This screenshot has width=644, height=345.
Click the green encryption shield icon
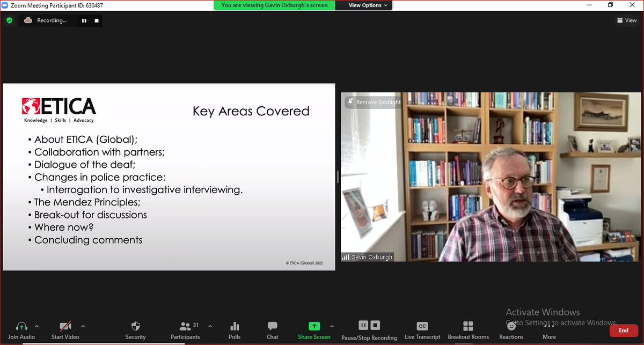click(9, 20)
